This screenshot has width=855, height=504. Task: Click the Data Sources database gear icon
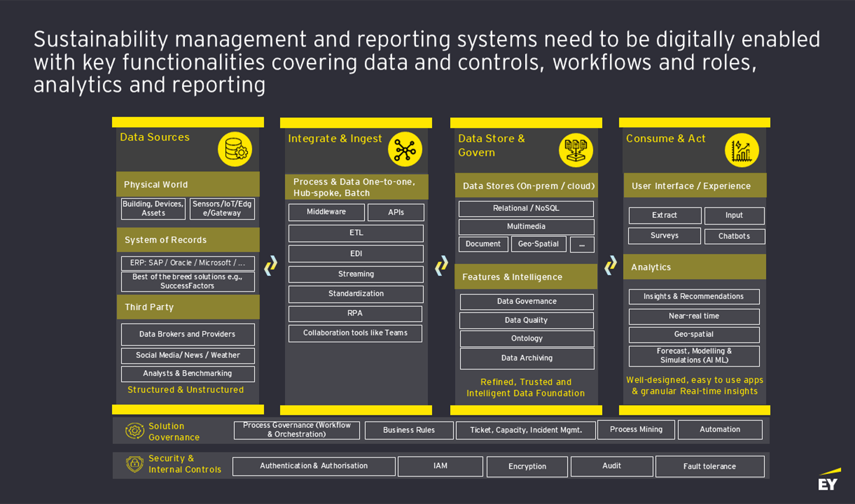235,149
